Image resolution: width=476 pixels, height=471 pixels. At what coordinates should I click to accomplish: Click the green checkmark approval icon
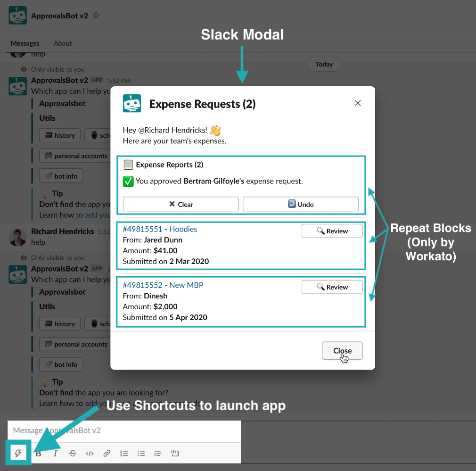click(128, 182)
